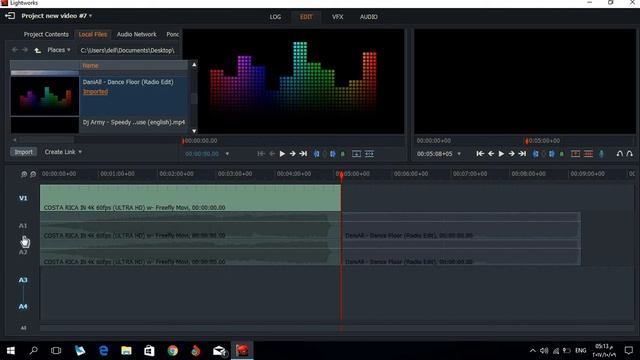This screenshot has width=640, height=360.
Task: Go forward in file browser history
Action: [25, 50]
